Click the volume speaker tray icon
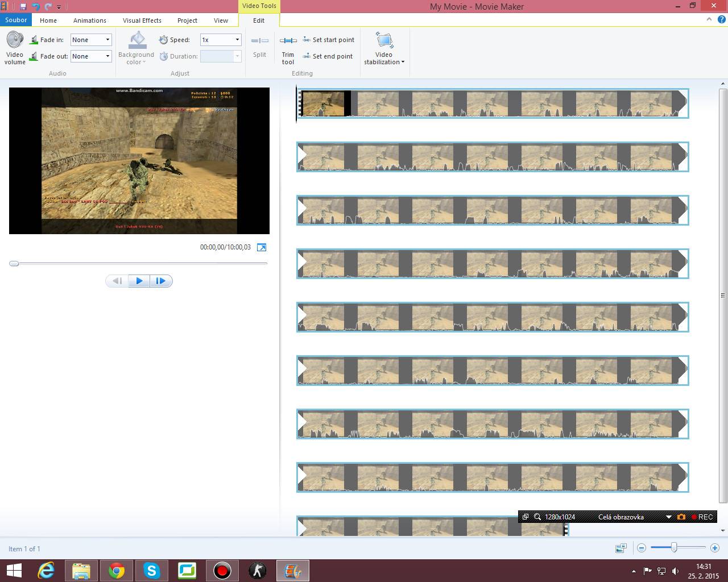This screenshot has width=728, height=582. pos(675,571)
